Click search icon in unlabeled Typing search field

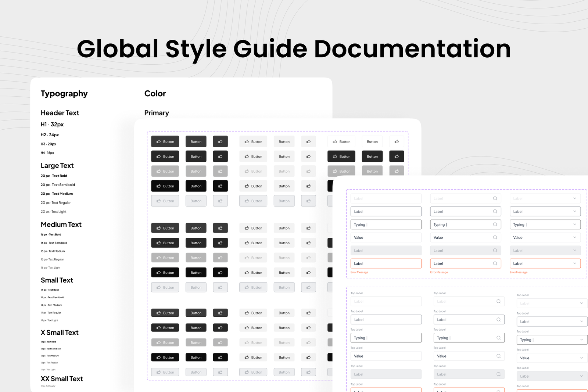495,224
